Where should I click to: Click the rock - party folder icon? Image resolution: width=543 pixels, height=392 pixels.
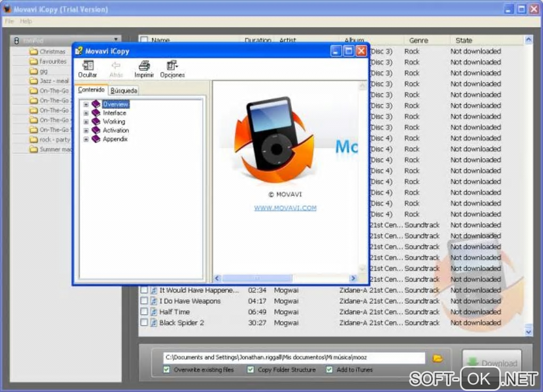click(x=34, y=140)
